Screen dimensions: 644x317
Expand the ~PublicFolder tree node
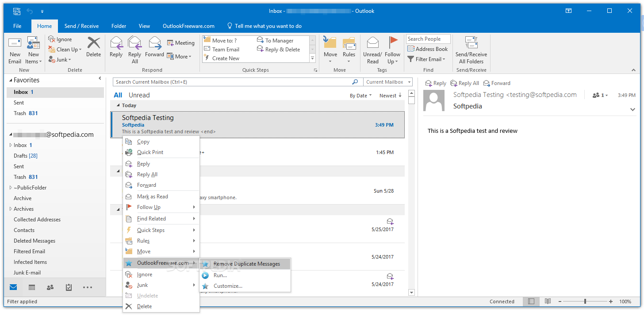tap(11, 188)
